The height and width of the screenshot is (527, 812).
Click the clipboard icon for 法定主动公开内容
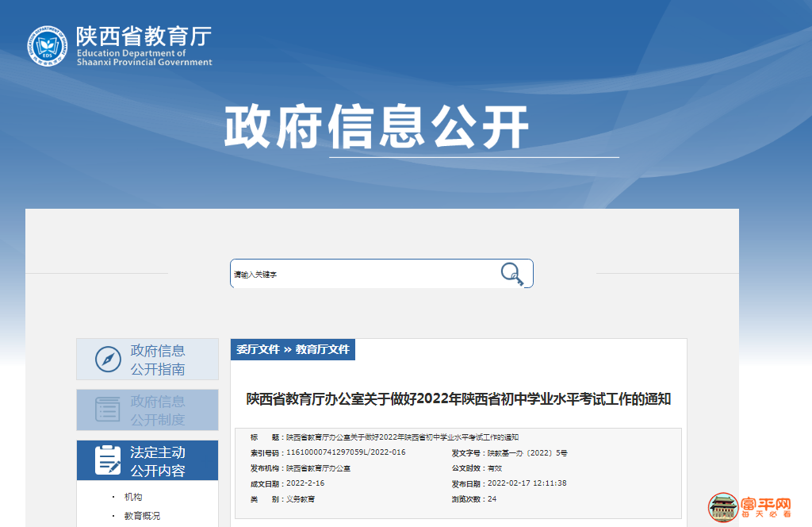[108, 460]
